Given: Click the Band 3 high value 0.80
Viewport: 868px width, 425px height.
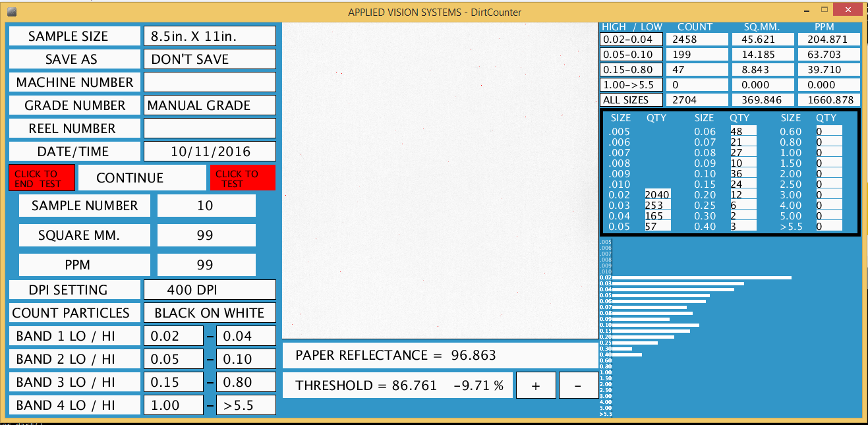Looking at the screenshot, I should [x=246, y=382].
